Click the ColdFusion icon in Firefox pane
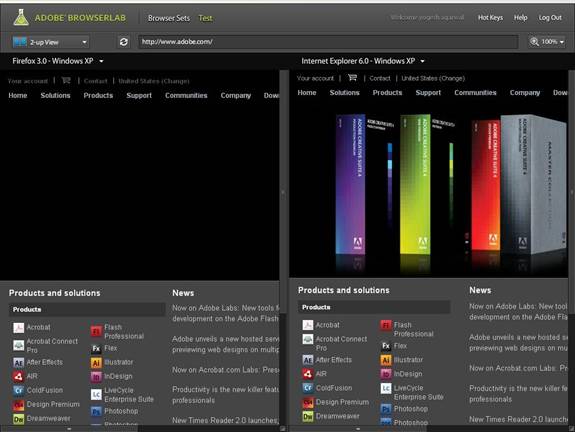Screen dimensions: 575x432 [18, 390]
